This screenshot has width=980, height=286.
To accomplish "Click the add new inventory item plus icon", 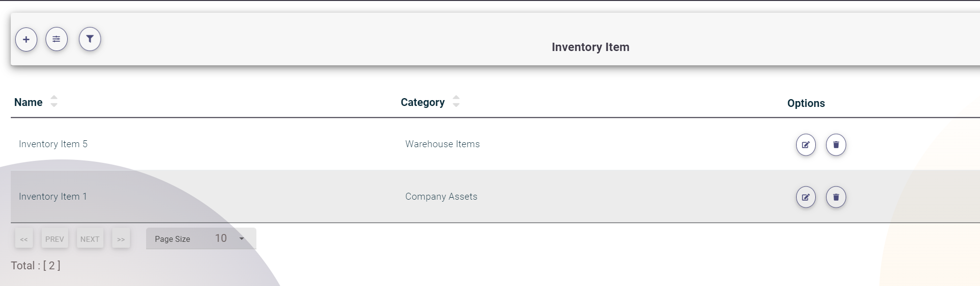I will pos(26,40).
